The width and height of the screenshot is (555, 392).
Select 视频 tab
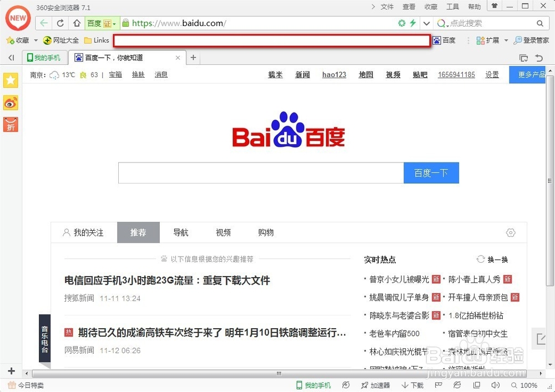[x=223, y=232]
